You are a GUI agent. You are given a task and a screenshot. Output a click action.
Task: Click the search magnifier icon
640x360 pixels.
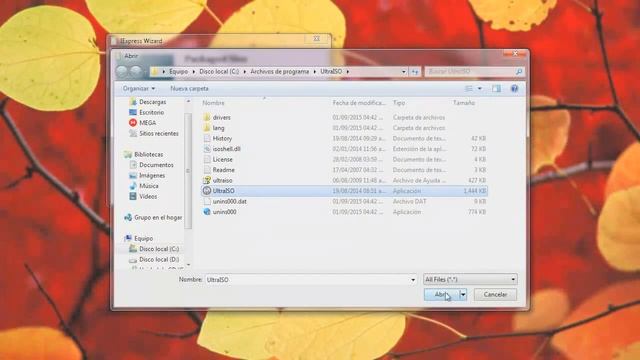pyautogui.click(x=519, y=72)
